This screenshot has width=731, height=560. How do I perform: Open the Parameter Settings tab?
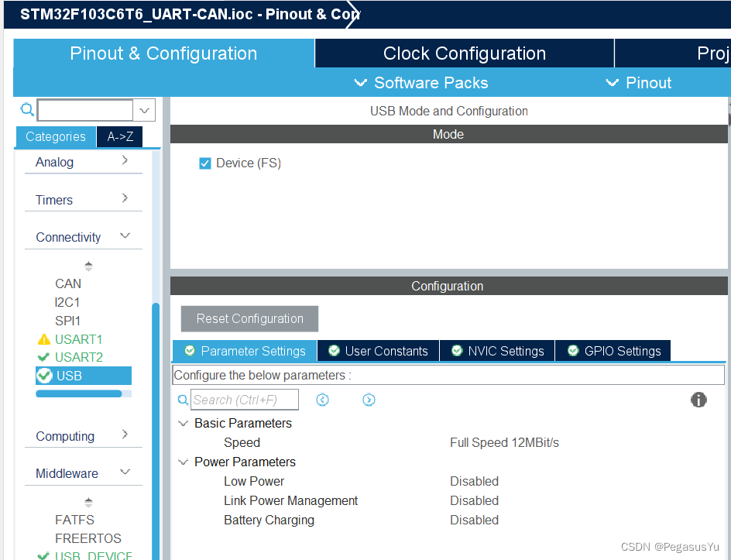pyautogui.click(x=245, y=351)
